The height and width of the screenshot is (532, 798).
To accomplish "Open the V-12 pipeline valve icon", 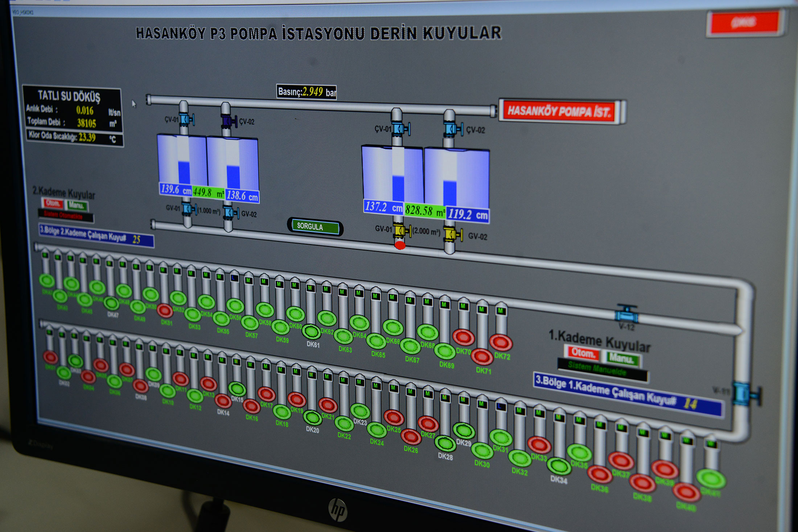I will click(627, 314).
